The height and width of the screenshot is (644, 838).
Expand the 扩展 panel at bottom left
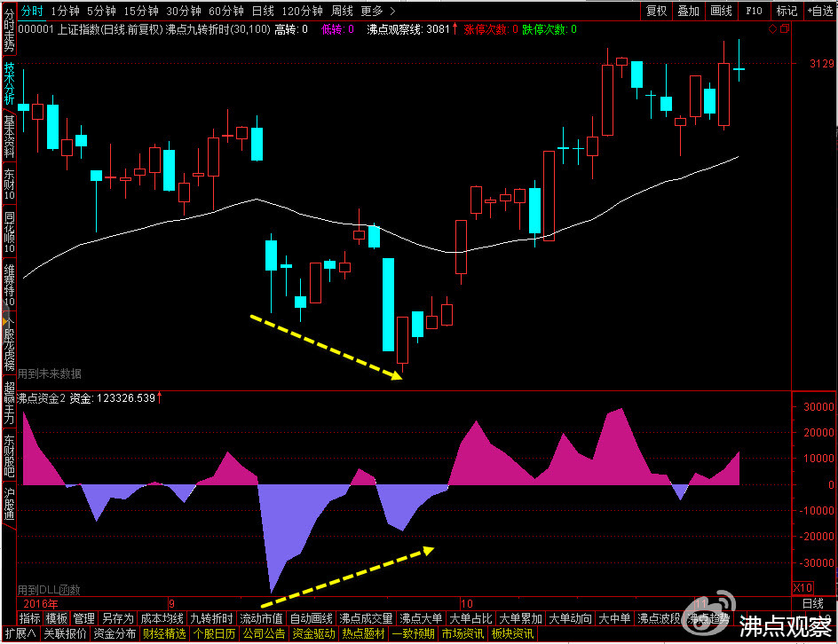[20, 633]
